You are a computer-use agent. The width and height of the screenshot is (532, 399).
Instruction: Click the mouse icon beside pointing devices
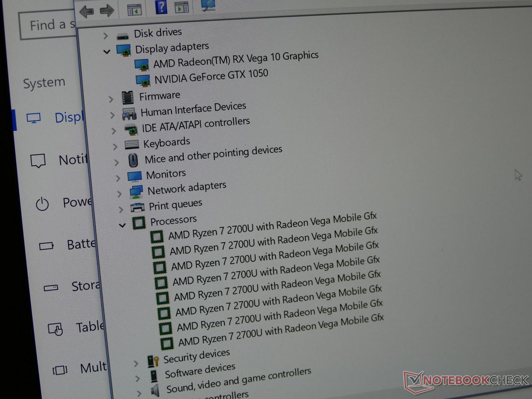[x=133, y=160]
